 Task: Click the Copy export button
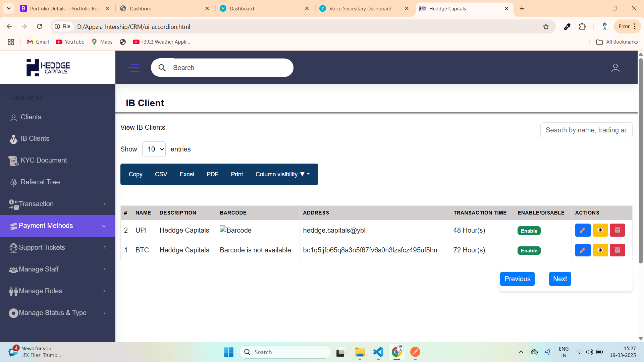[x=136, y=174]
